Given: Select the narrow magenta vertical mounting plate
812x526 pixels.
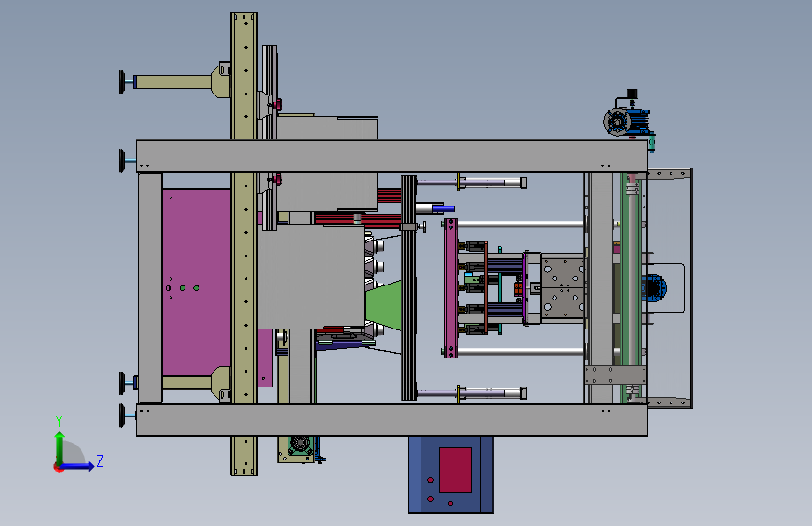Looking at the screenshot, I should pyautogui.click(x=450, y=288).
